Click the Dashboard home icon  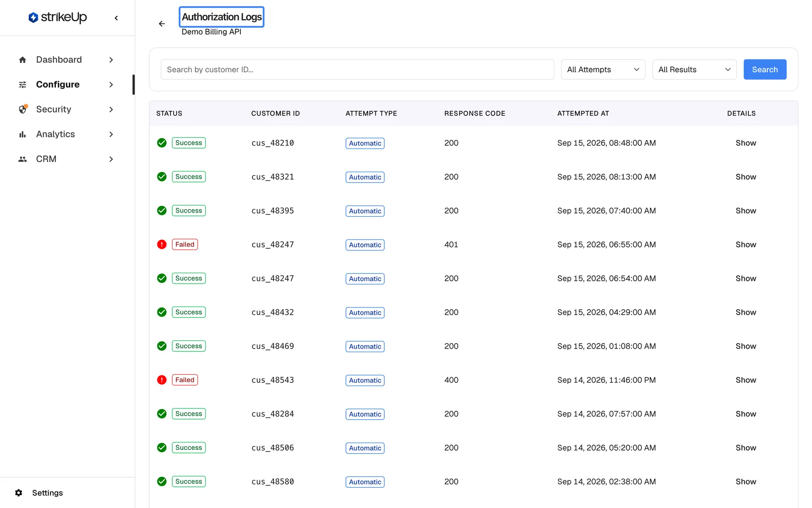tap(23, 60)
